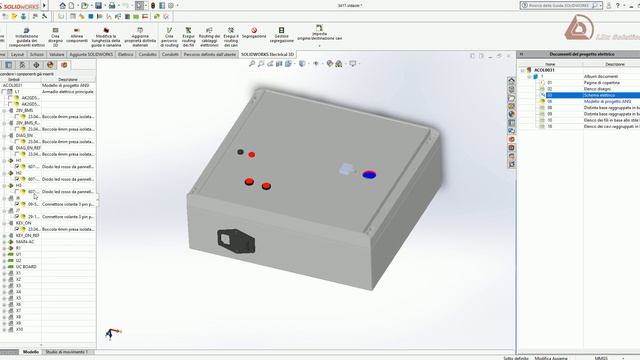Expand the KEY_ON_REF tree node

[x=4, y=236]
